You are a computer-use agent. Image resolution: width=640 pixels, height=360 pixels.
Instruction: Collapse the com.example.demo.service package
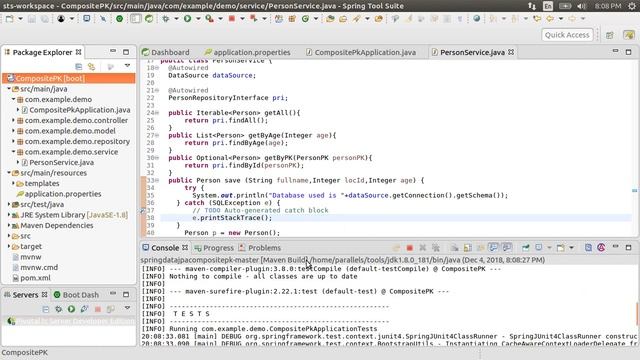[x=13, y=152]
